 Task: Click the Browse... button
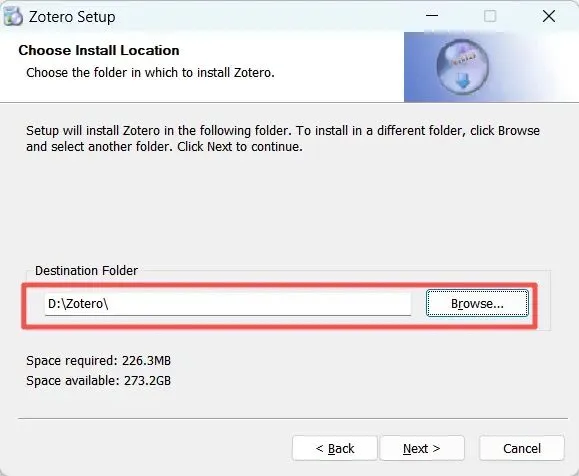click(x=477, y=303)
